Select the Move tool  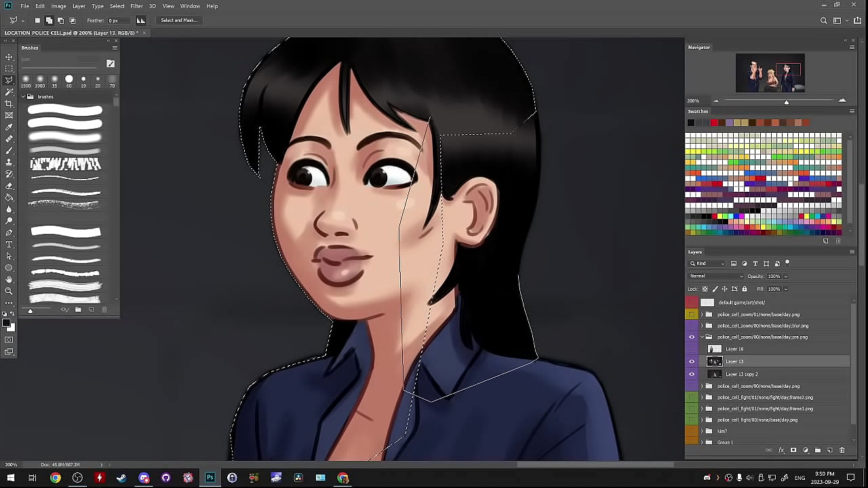click(9, 57)
